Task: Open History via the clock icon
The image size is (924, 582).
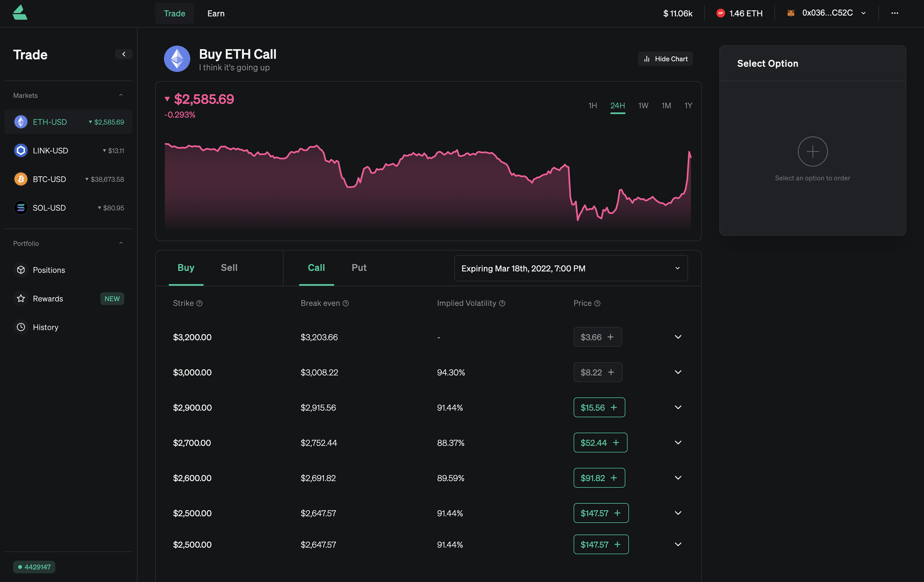Action: (21, 327)
